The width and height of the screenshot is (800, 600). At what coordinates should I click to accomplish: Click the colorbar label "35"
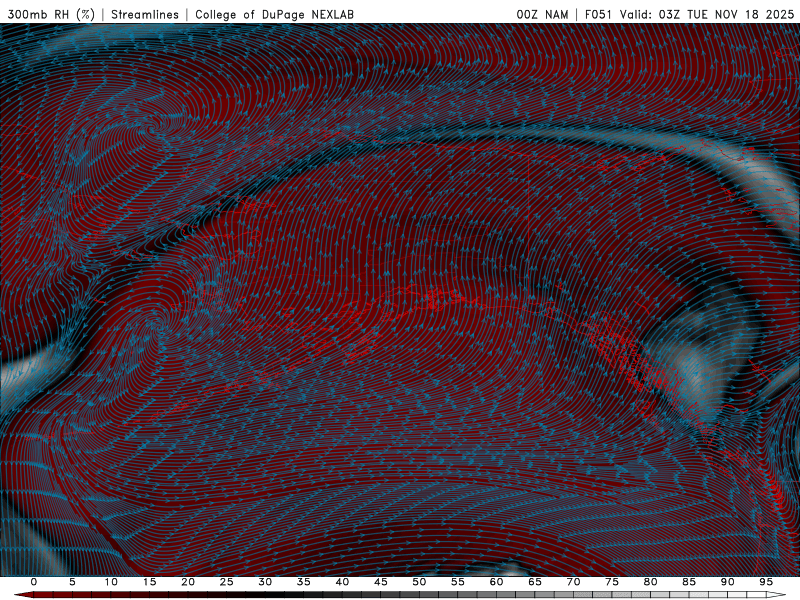point(303,582)
